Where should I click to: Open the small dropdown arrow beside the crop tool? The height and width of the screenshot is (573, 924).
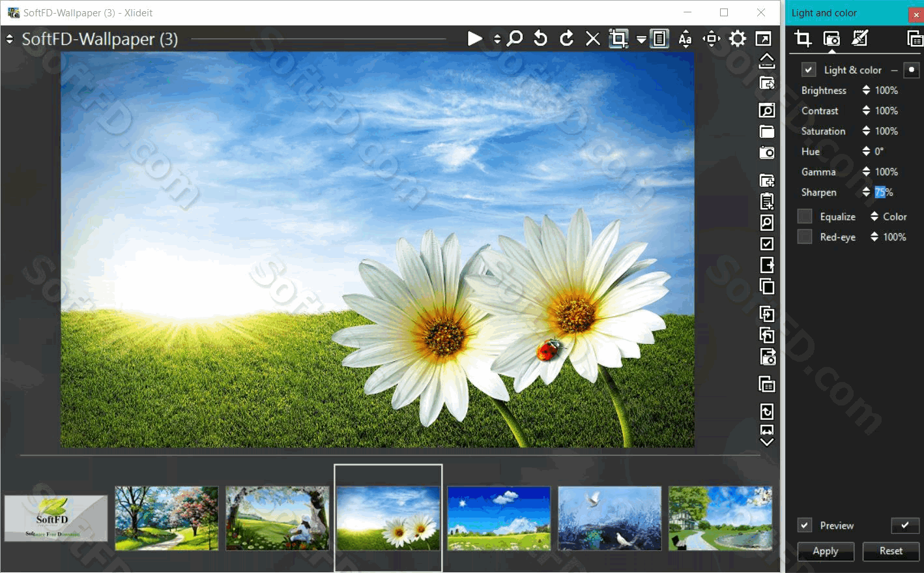click(641, 40)
